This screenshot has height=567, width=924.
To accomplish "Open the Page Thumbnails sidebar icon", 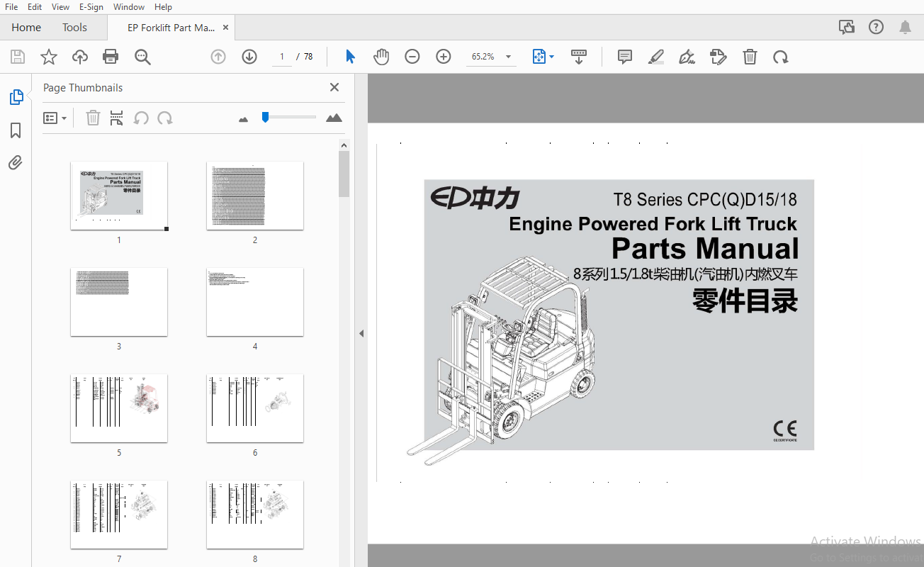I will tap(16, 97).
